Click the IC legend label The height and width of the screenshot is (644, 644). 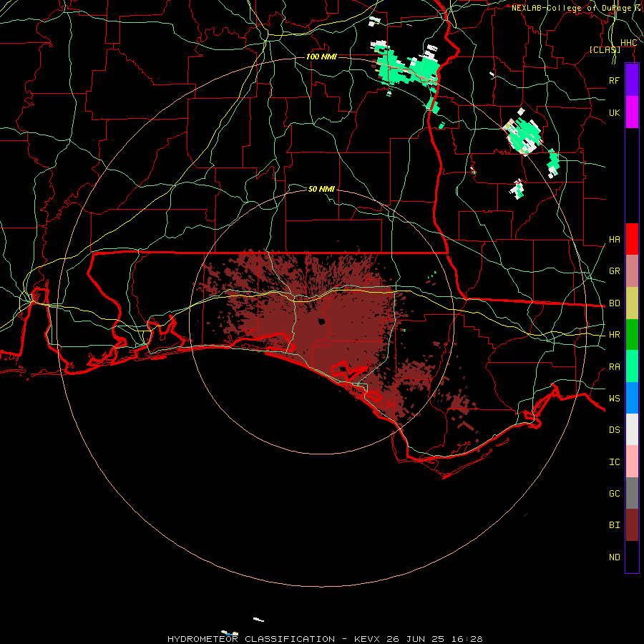(x=614, y=462)
